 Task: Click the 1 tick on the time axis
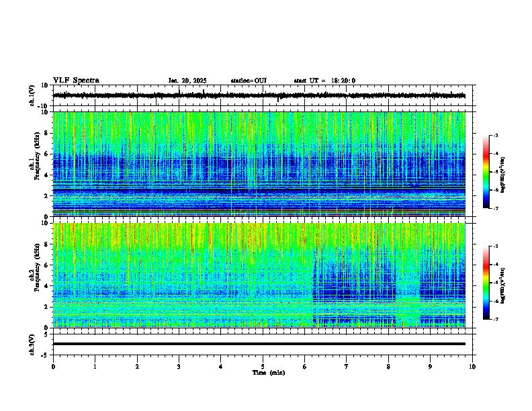[x=95, y=367]
